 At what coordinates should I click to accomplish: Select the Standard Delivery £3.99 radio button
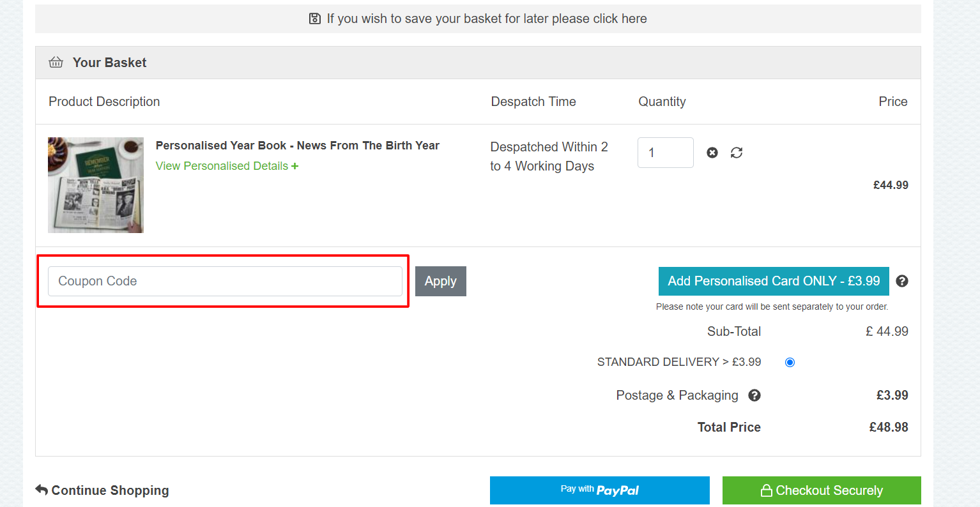[x=790, y=362]
